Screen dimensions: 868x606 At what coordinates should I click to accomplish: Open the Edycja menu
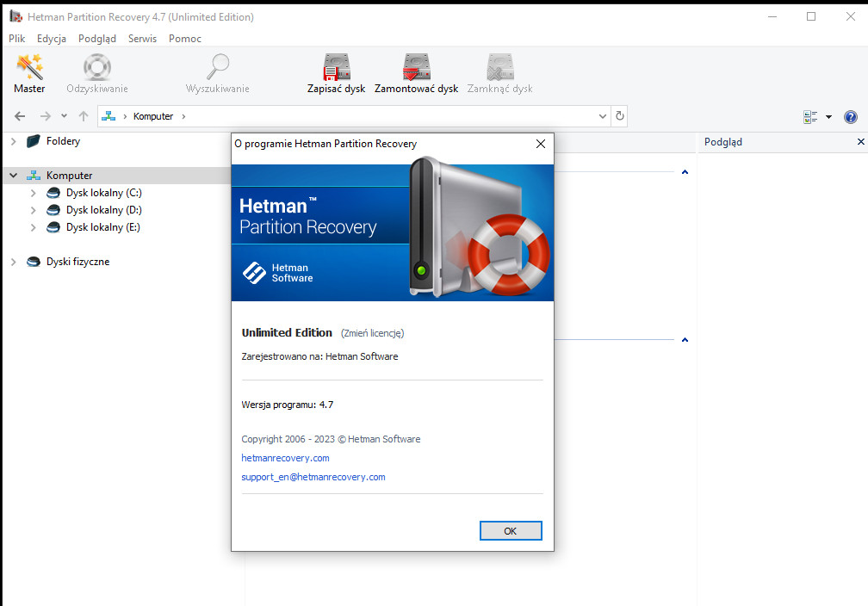click(52, 39)
